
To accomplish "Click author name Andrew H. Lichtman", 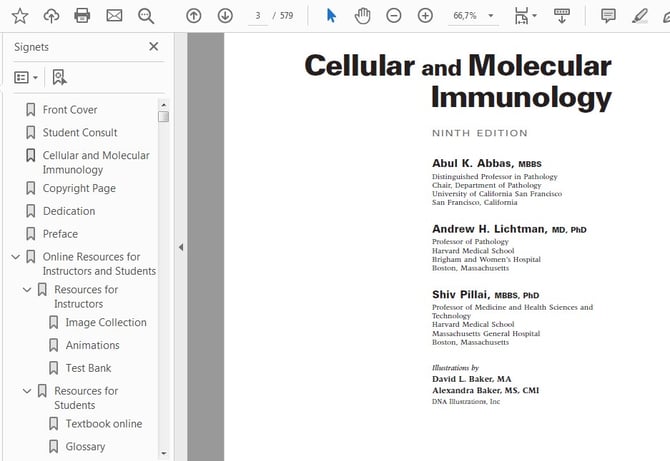I will (489, 229).
